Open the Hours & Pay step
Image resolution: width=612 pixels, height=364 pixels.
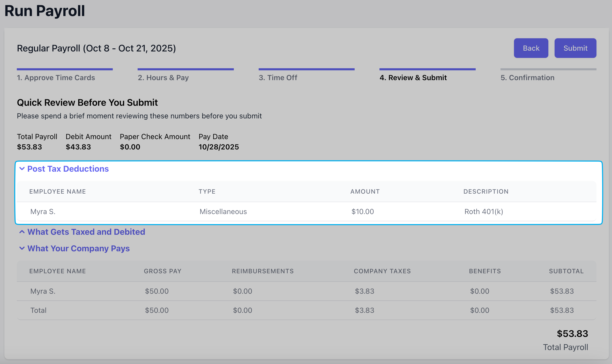pos(163,78)
